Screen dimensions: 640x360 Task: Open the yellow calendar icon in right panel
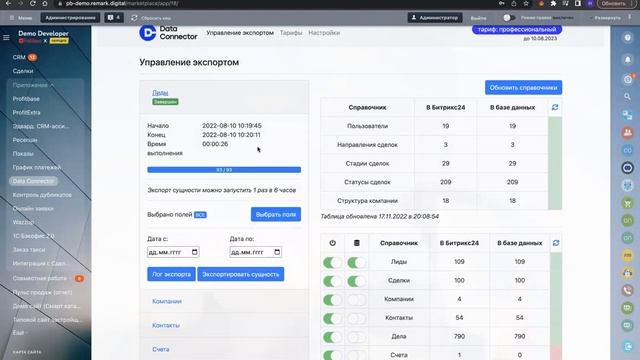click(627, 256)
